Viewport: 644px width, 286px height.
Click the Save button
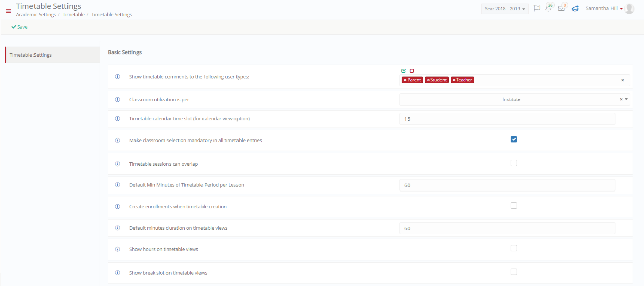pos(19,27)
